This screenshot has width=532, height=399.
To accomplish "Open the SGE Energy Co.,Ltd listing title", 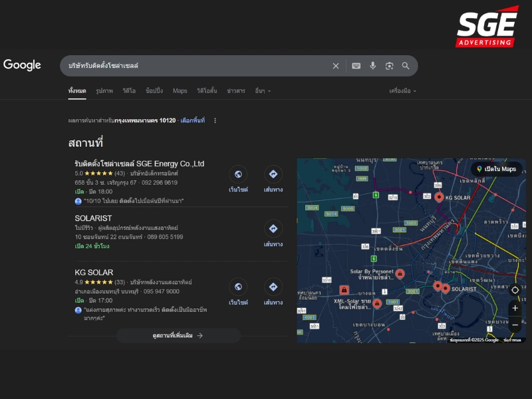I will tap(140, 164).
